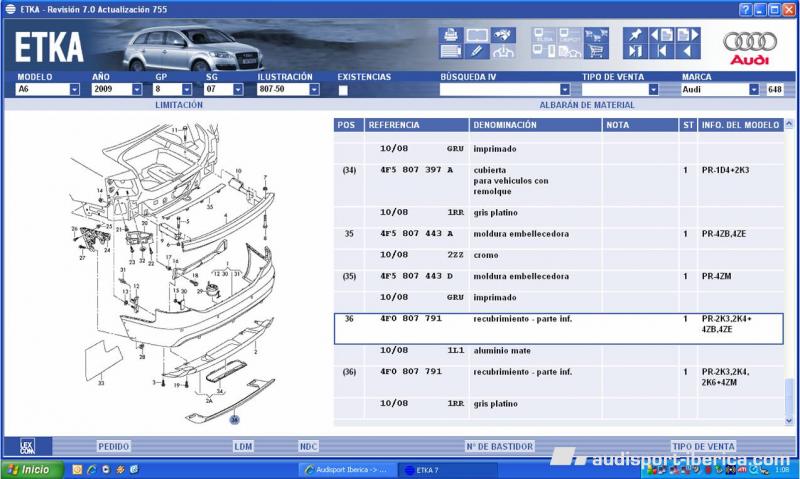The width and height of the screenshot is (800, 479).
Task: Open search with the binoculars icon
Action: coord(503,35)
